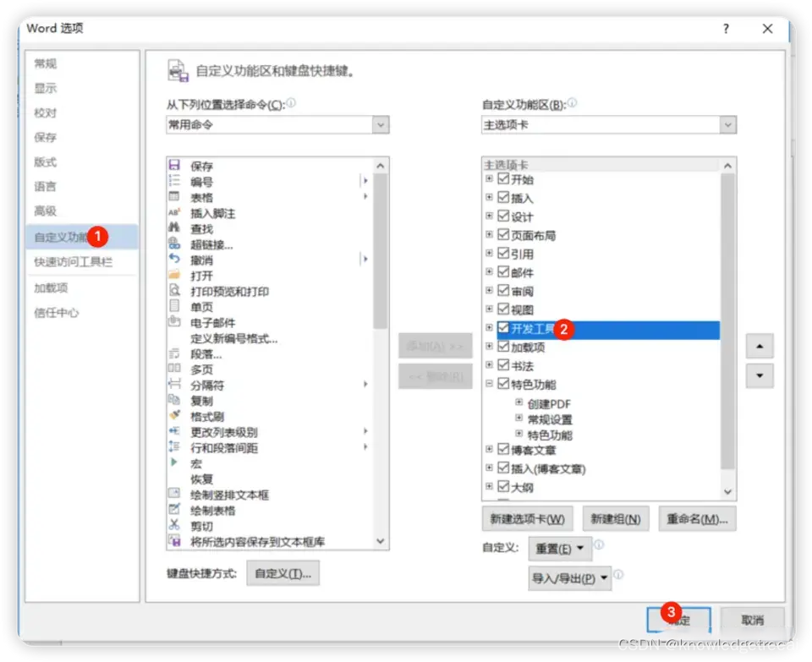Click the ribbon tabs list scrollbar thumb
Screen dimensions: 812x662
coord(727,321)
